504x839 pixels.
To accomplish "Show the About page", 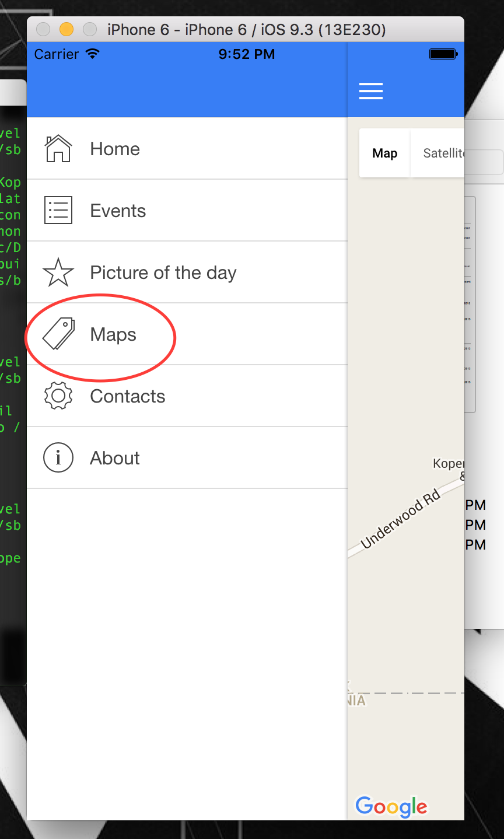I will pyautogui.click(x=115, y=458).
